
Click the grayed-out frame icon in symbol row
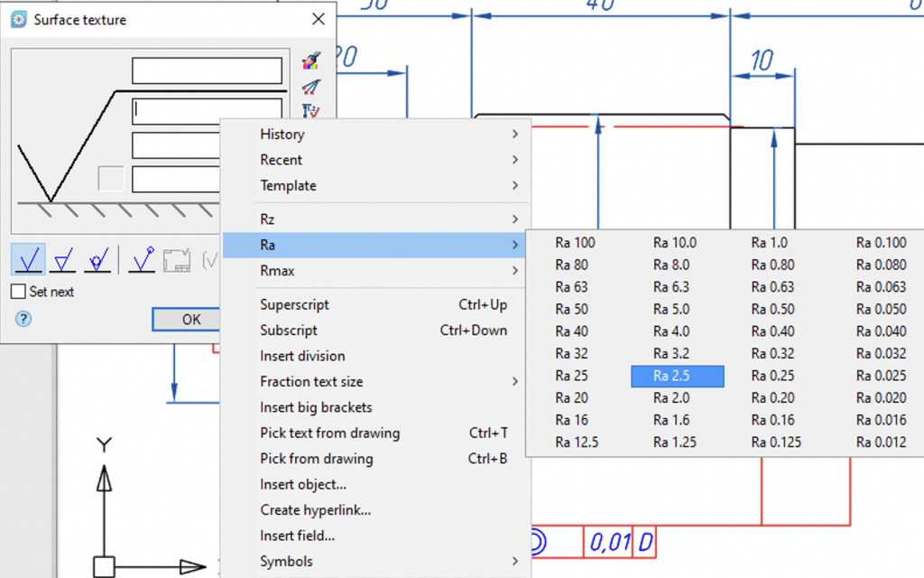177,260
